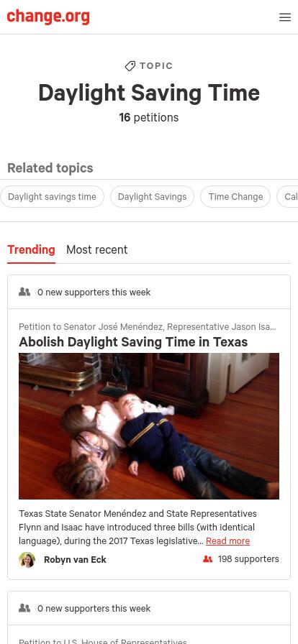
Task: Click the supporters icon in first petition header
Action: tap(24, 292)
